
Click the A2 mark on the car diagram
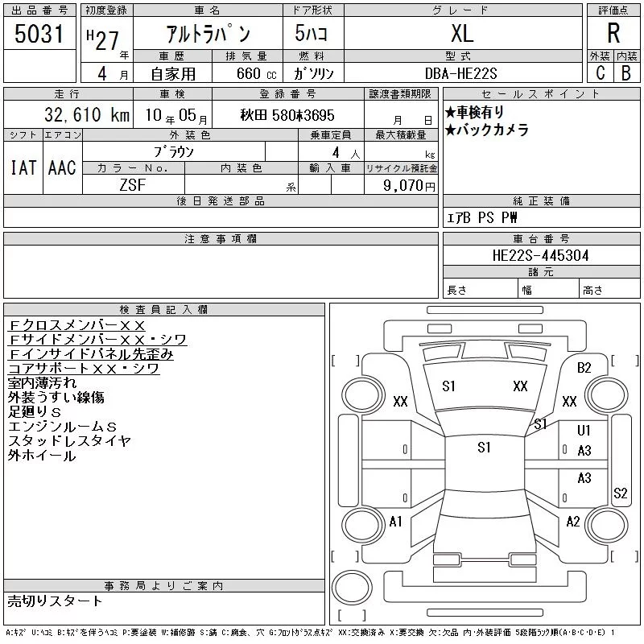point(572,522)
